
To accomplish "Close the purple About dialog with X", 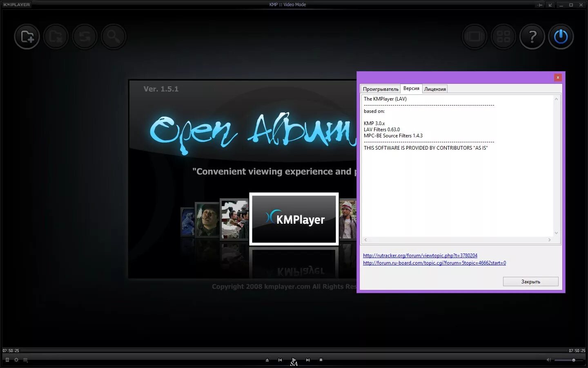I will click(558, 77).
